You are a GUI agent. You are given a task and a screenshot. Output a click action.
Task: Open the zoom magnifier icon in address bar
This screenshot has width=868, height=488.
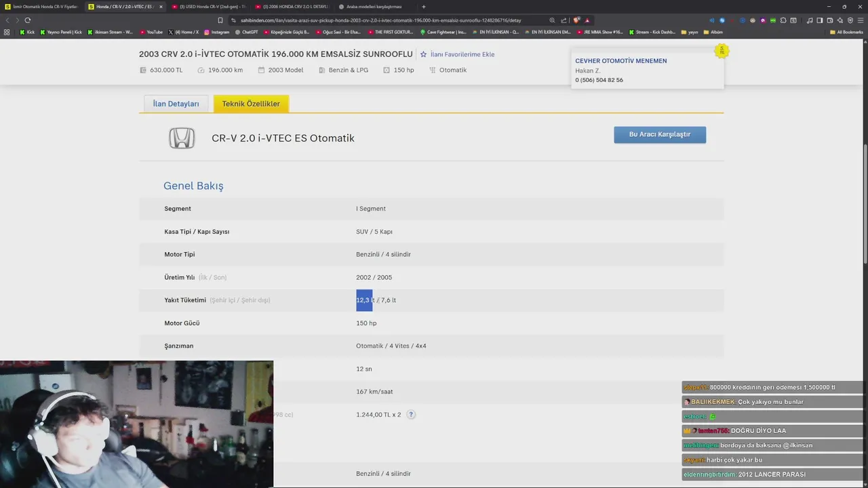coord(552,20)
